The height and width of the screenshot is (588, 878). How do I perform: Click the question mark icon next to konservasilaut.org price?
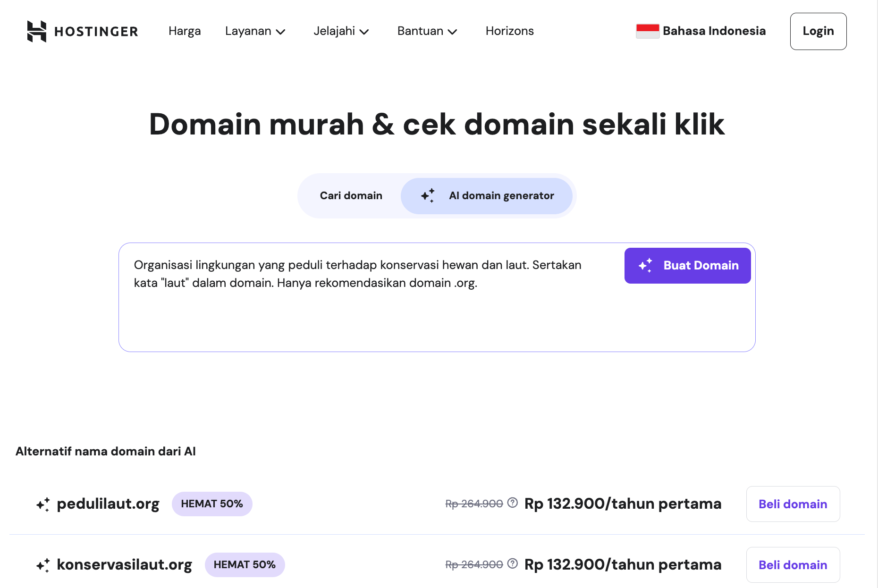tap(512, 563)
